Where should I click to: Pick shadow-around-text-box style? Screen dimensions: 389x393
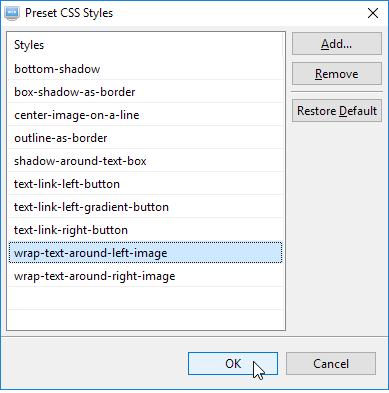point(145,161)
